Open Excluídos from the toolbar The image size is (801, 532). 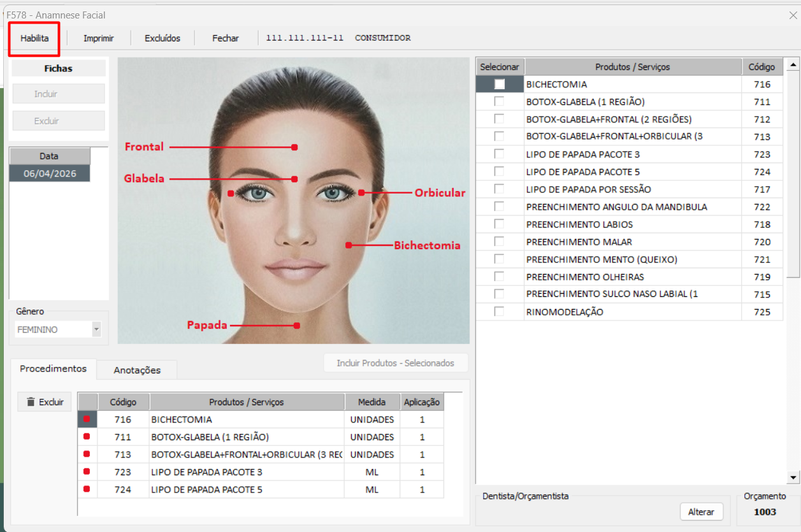(x=162, y=38)
